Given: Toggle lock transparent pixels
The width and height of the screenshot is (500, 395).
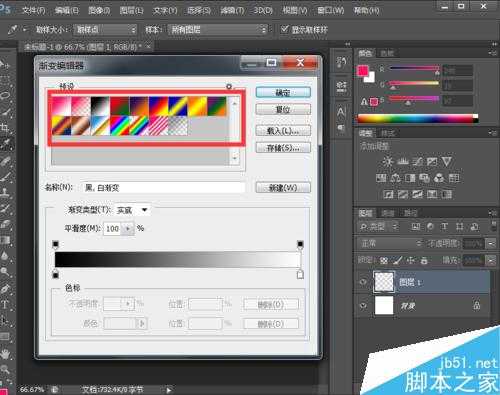Looking at the screenshot, I should 384,260.
